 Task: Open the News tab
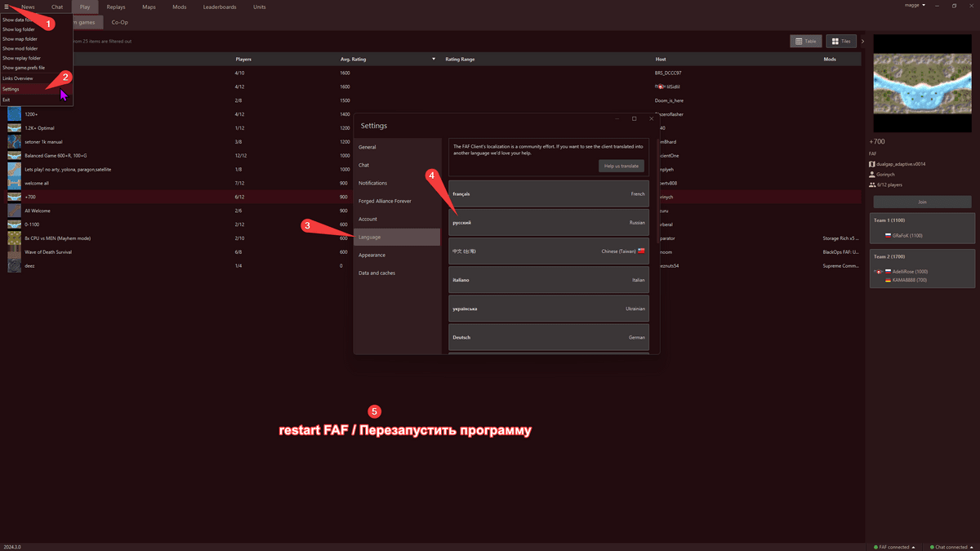click(29, 7)
